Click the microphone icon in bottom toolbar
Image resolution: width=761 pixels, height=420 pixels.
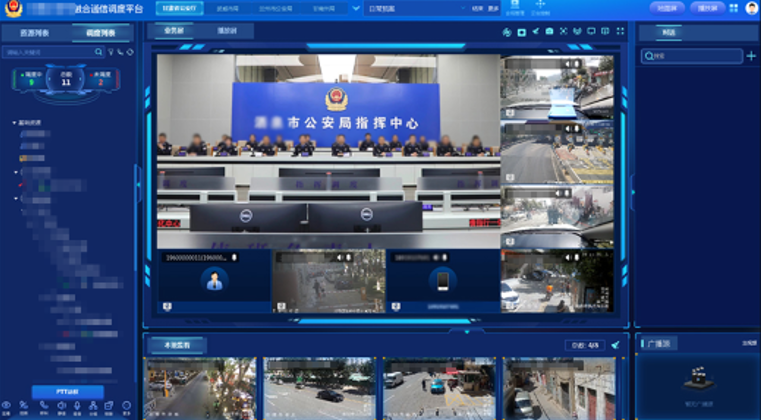tap(77, 406)
